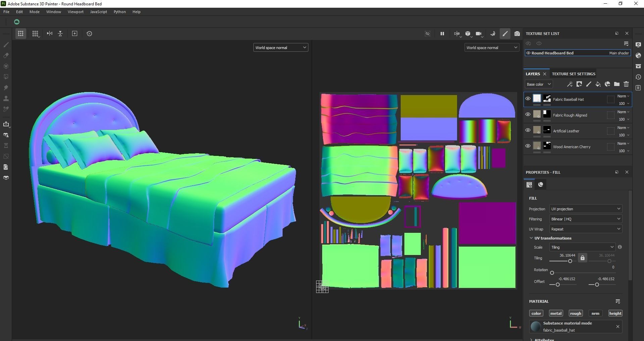
Task: Open the File menu
Action: 6,12
